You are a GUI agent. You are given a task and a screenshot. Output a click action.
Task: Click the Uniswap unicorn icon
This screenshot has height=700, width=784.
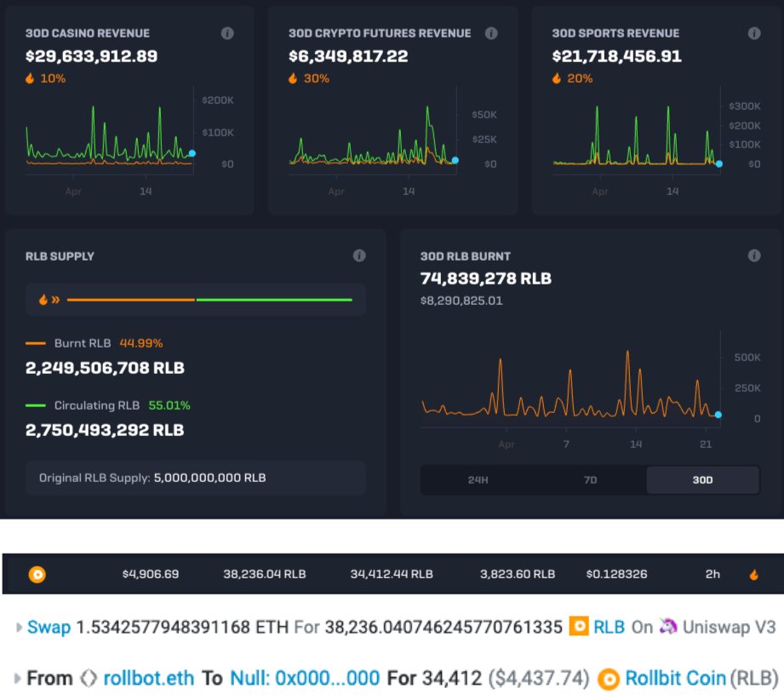point(668,626)
